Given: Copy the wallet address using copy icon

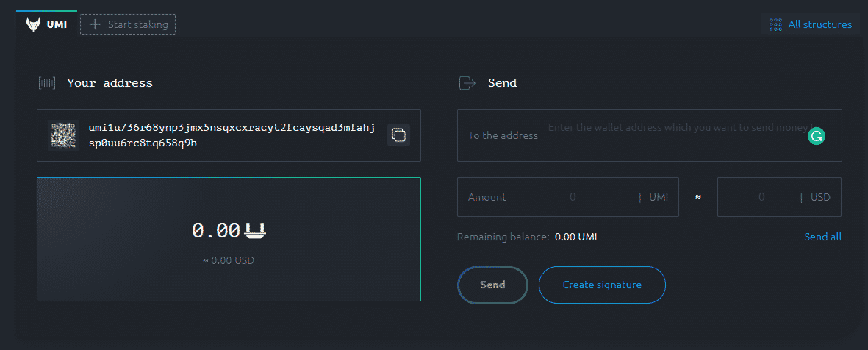Looking at the screenshot, I should pos(398,135).
